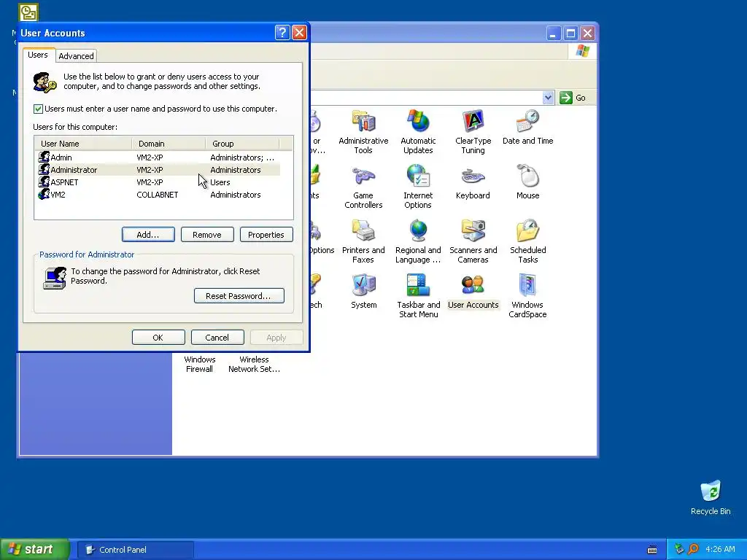Open the Administrative Tools icon
This screenshot has width=747, height=560.
[363, 131]
